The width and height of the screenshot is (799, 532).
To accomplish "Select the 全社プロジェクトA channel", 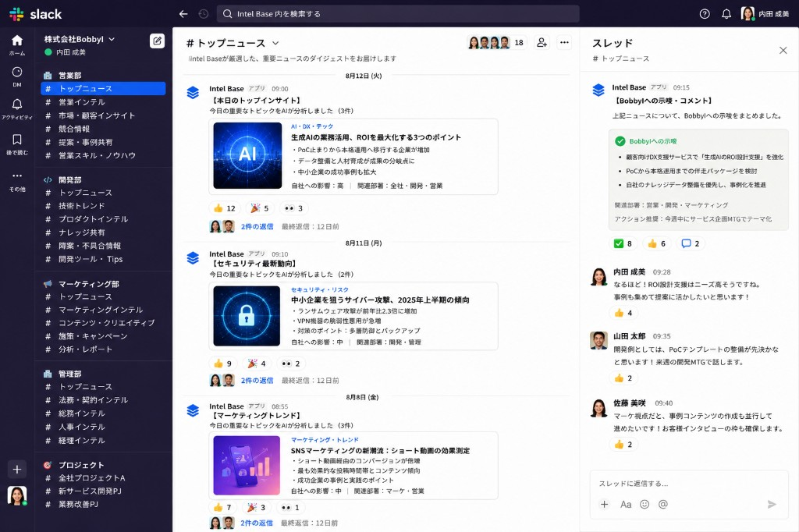I will 103,478.
